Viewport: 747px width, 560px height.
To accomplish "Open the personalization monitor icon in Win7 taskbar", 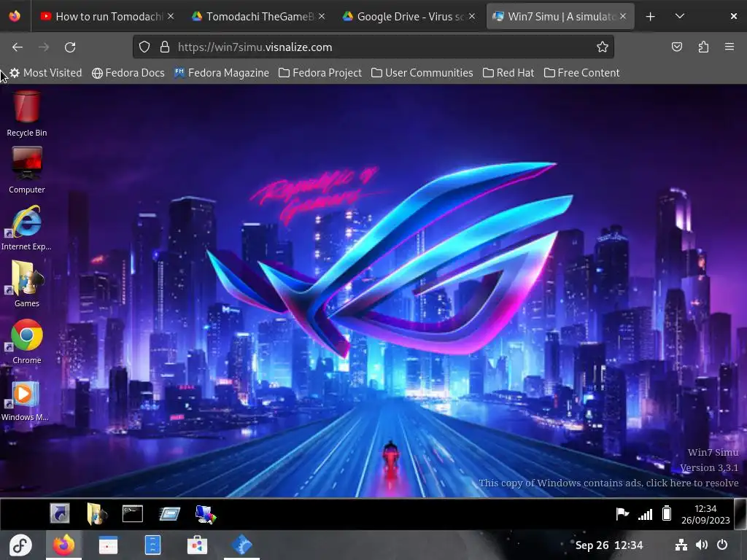I will click(206, 514).
